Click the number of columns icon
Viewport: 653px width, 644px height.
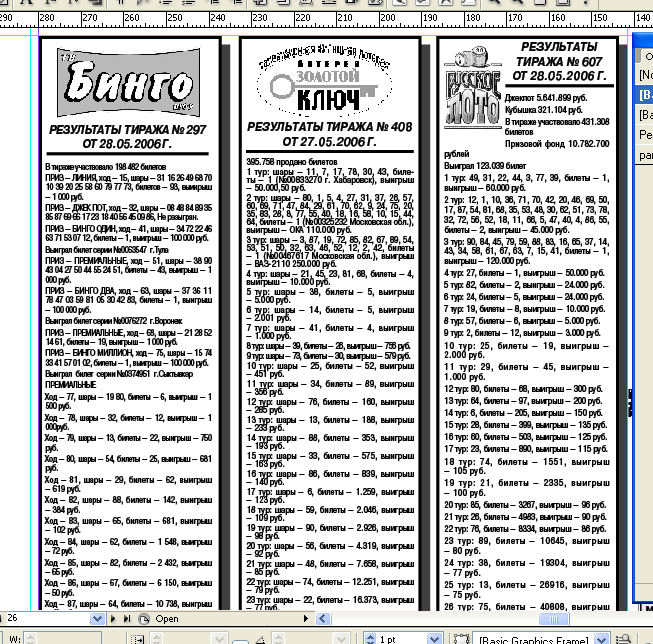tap(137, 639)
